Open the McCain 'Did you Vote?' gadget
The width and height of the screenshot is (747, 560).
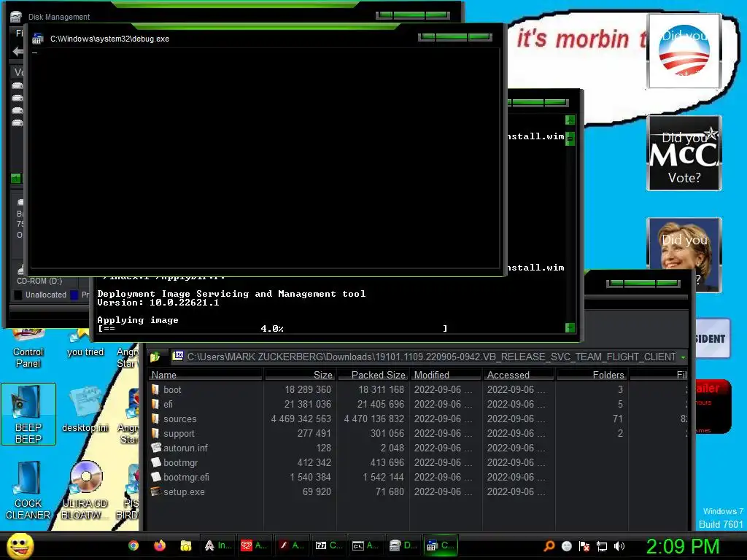coord(684,153)
